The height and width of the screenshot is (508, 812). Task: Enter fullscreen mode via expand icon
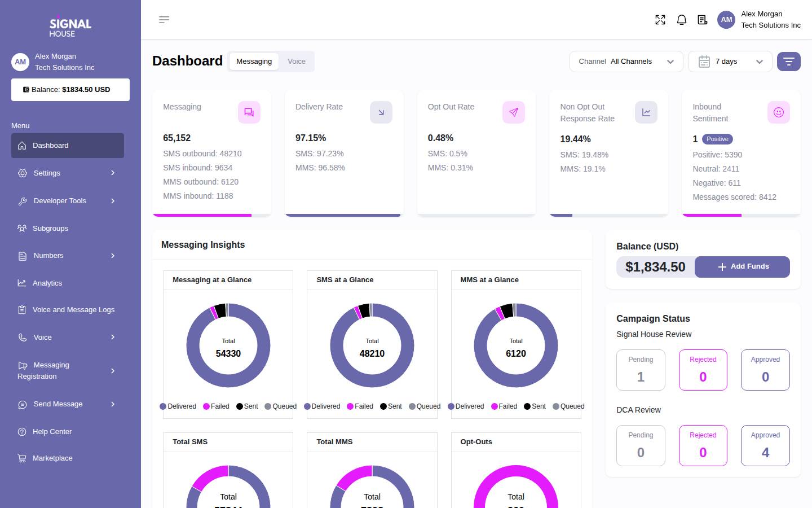tap(660, 20)
